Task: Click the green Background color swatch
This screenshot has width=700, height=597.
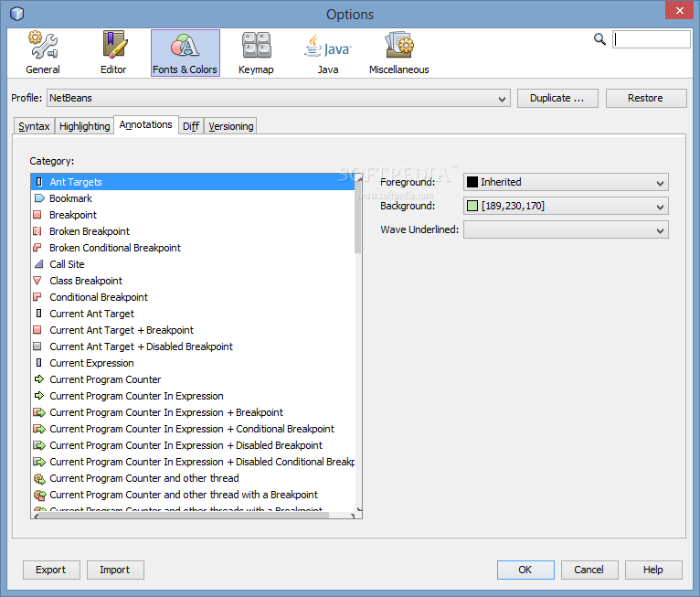Action: click(x=472, y=206)
